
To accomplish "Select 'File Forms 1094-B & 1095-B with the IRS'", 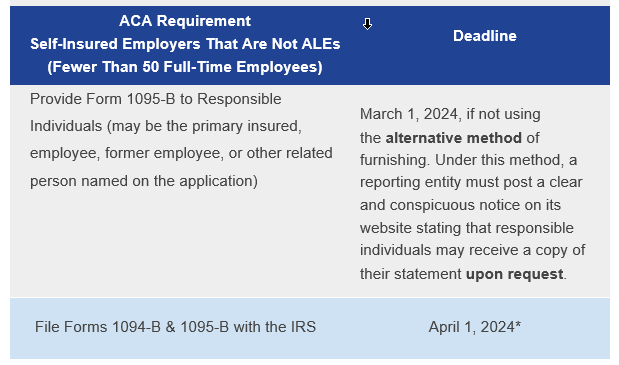I will click(175, 327).
